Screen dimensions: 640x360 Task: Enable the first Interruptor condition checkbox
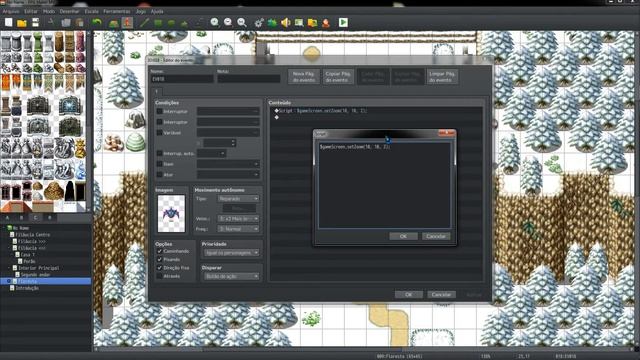(160, 111)
